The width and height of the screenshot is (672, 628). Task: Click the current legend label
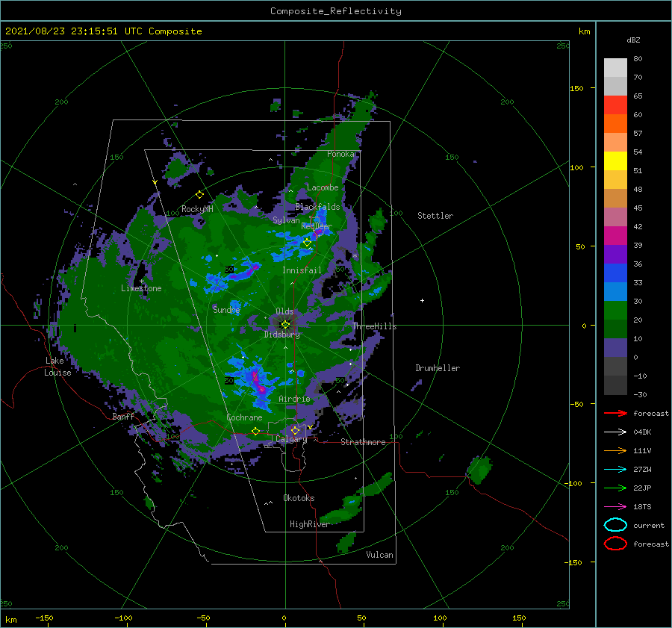pyautogui.click(x=649, y=526)
